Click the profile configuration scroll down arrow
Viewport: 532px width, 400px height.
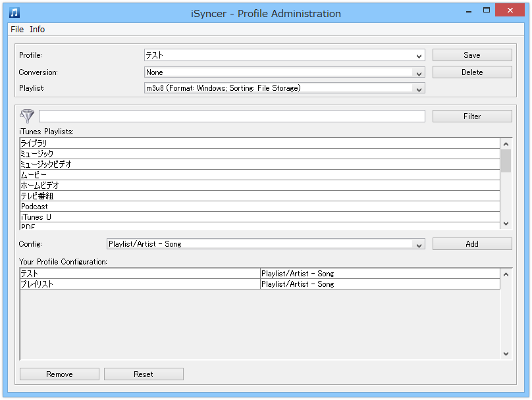tap(506, 354)
